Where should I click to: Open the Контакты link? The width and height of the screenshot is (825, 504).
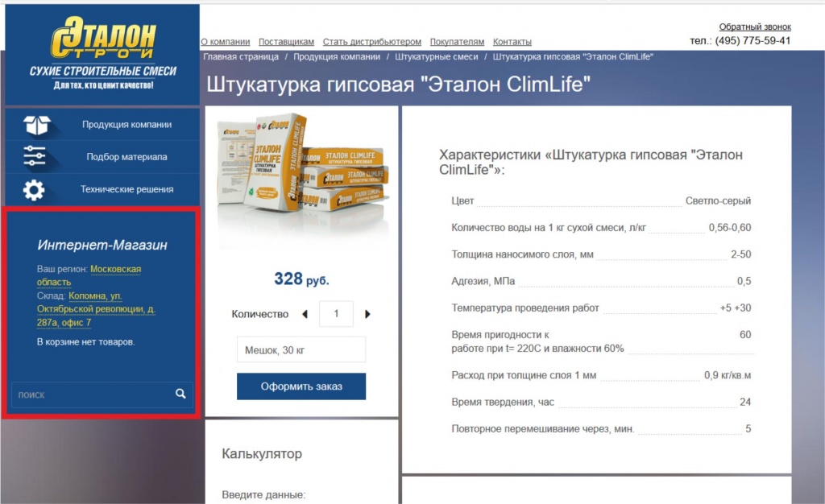point(512,42)
